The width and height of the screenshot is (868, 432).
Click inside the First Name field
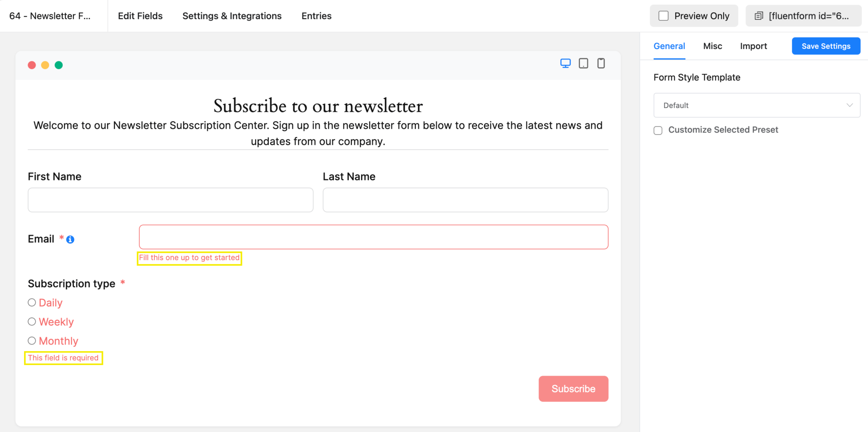[170, 199]
